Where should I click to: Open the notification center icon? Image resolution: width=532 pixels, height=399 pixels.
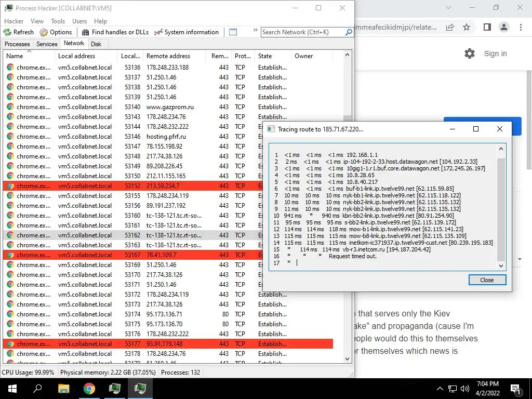coord(515,389)
